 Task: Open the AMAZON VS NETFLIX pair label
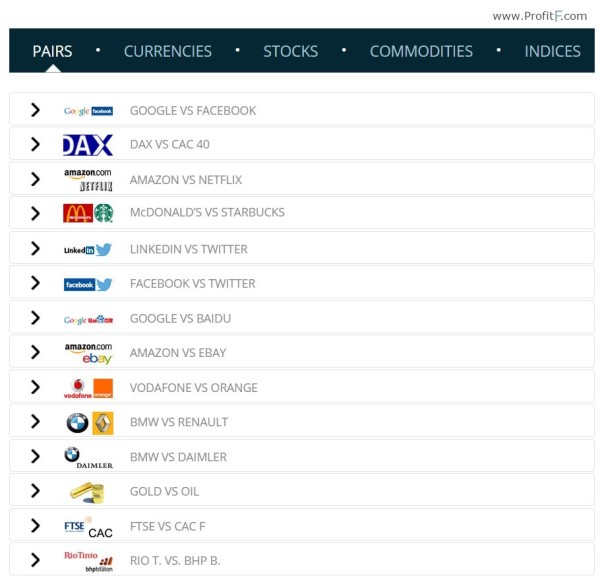tap(186, 180)
